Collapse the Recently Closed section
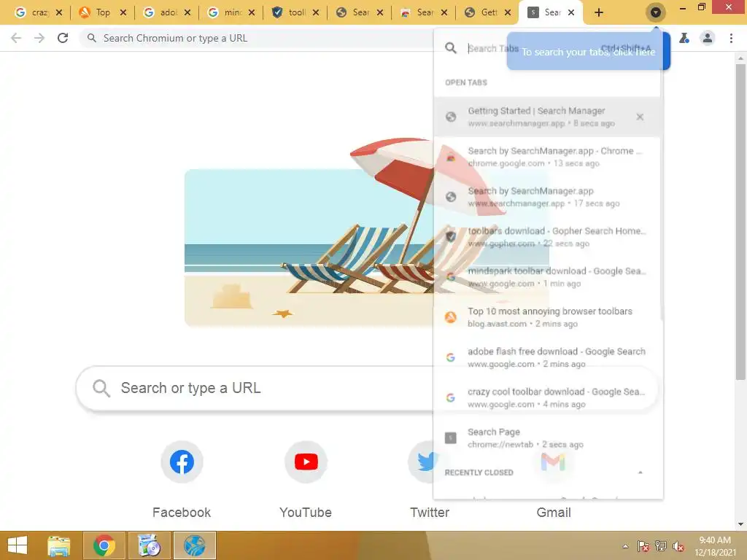The width and height of the screenshot is (747, 560). tap(640, 472)
